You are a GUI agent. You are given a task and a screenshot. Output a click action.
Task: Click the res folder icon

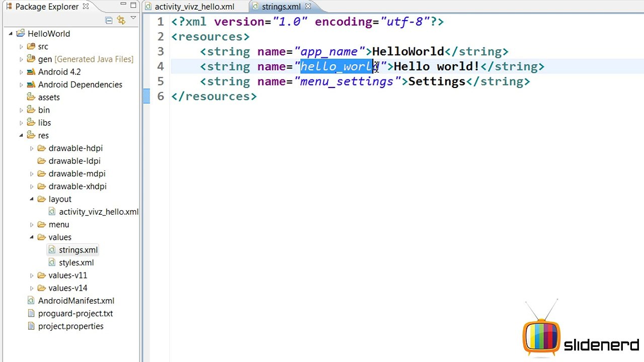click(x=31, y=135)
